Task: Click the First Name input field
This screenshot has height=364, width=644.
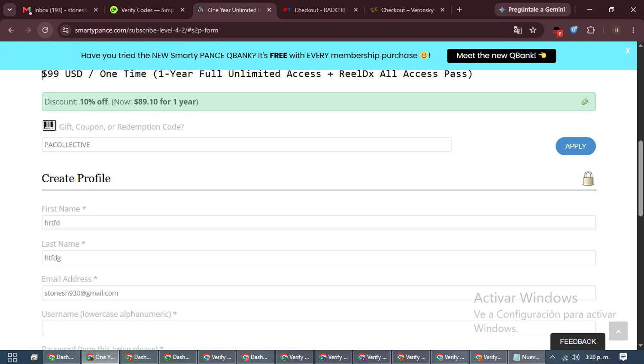Action: click(x=319, y=223)
